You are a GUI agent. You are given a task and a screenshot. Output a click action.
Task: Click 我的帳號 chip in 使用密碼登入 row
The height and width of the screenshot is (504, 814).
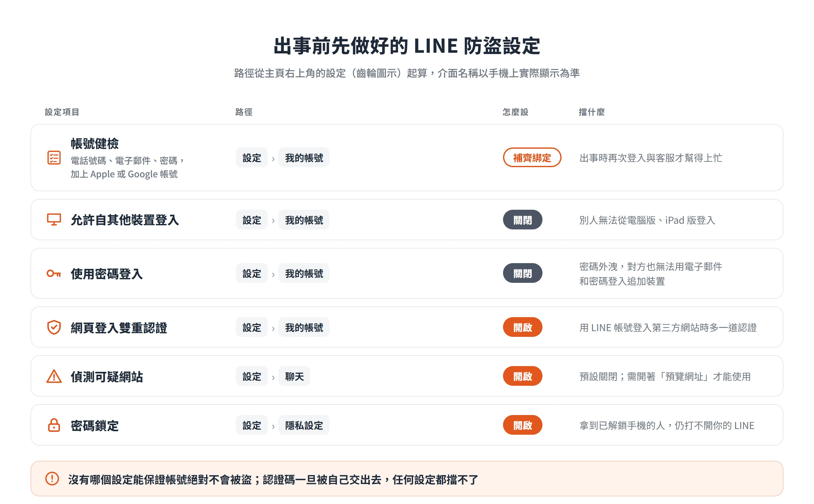point(304,273)
